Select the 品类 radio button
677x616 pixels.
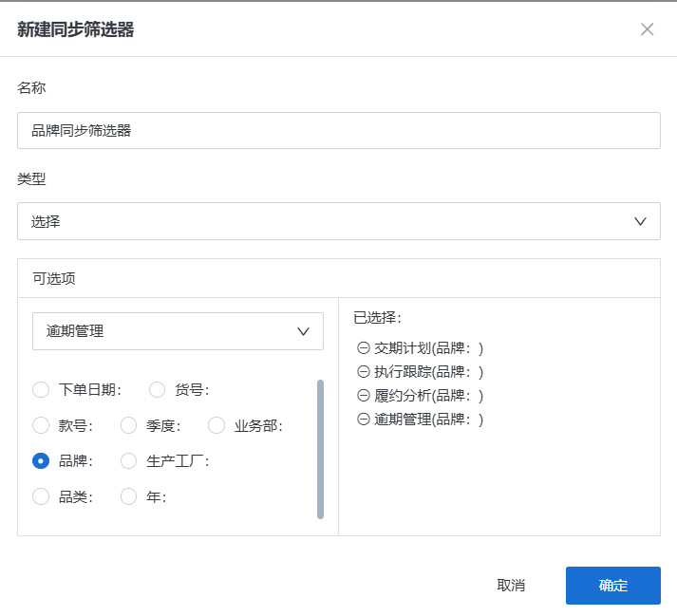coord(41,496)
